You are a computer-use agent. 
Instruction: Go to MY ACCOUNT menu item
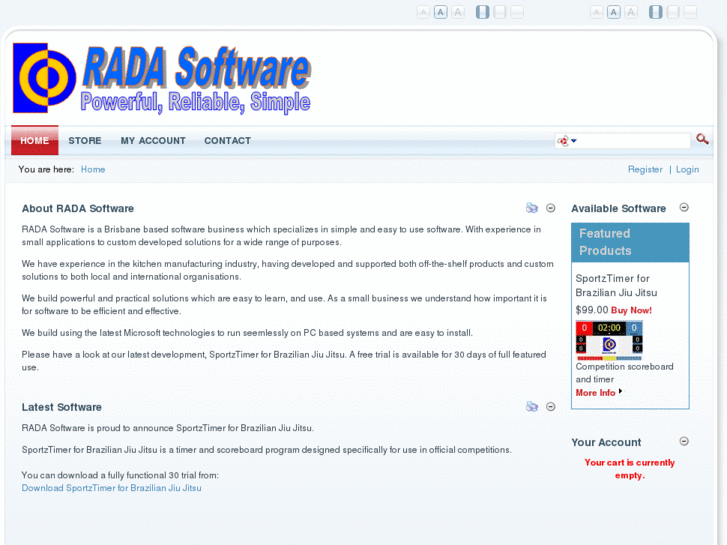coord(153,141)
